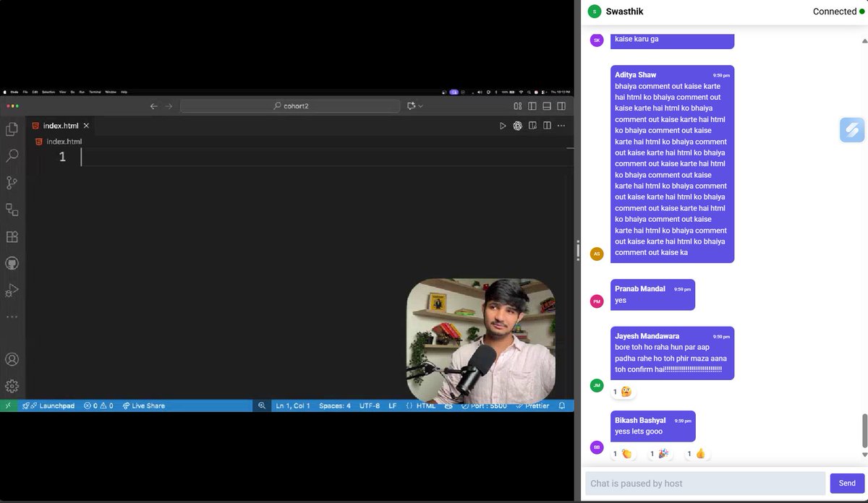Click the chat scrollbar down arrow
The width and height of the screenshot is (868, 503).
[864, 455]
